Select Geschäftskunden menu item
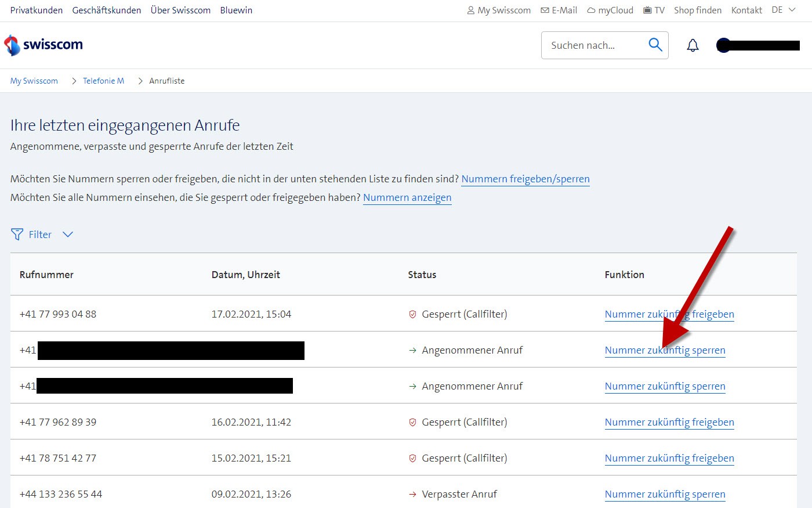 click(107, 10)
